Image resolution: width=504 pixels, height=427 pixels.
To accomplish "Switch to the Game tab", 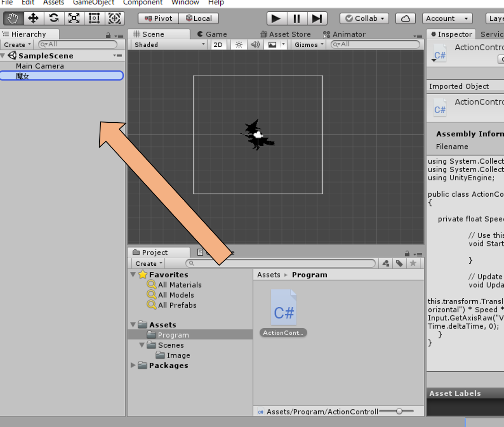I will tap(212, 34).
